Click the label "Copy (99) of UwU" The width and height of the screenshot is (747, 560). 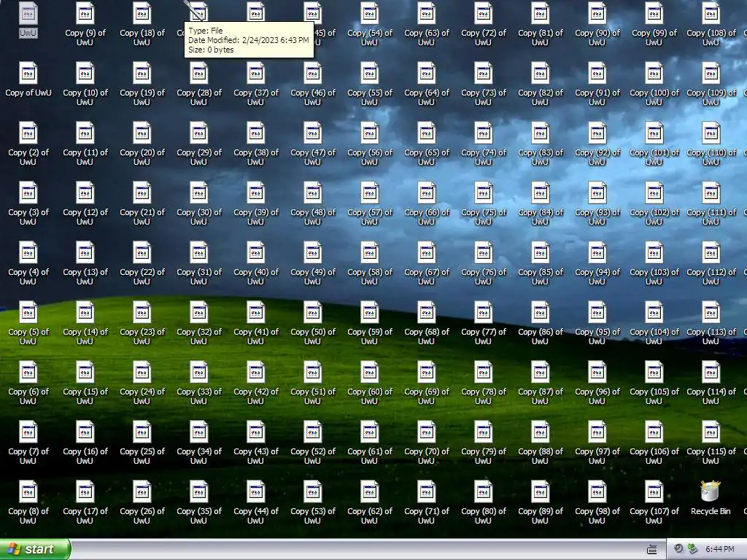tap(654, 38)
